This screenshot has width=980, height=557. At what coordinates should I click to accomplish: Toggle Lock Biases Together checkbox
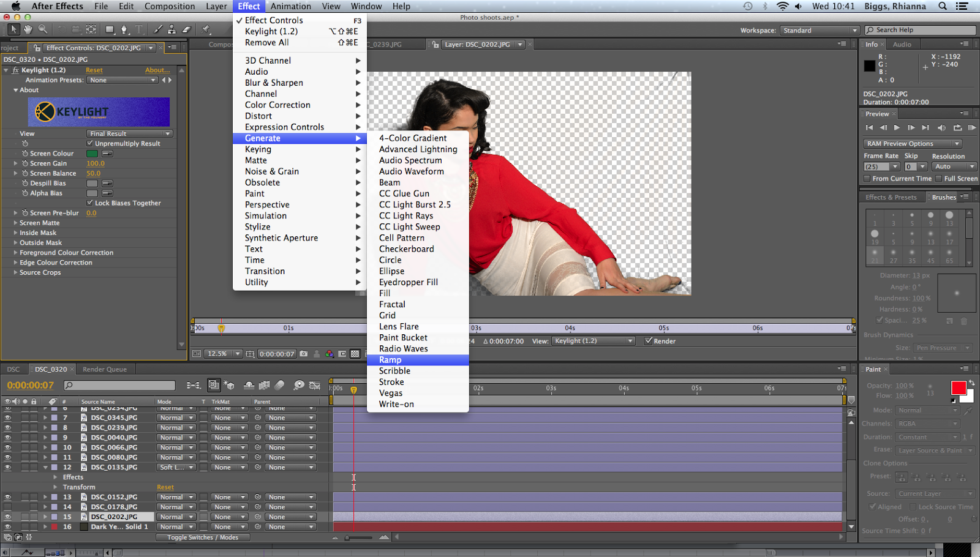(x=90, y=203)
